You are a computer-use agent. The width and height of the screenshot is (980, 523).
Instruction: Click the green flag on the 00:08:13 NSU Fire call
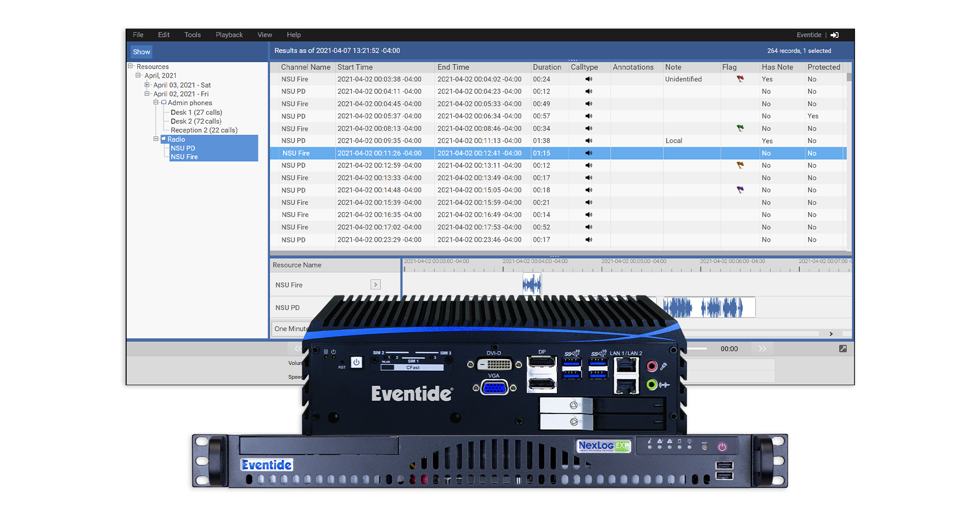[x=740, y=128]
